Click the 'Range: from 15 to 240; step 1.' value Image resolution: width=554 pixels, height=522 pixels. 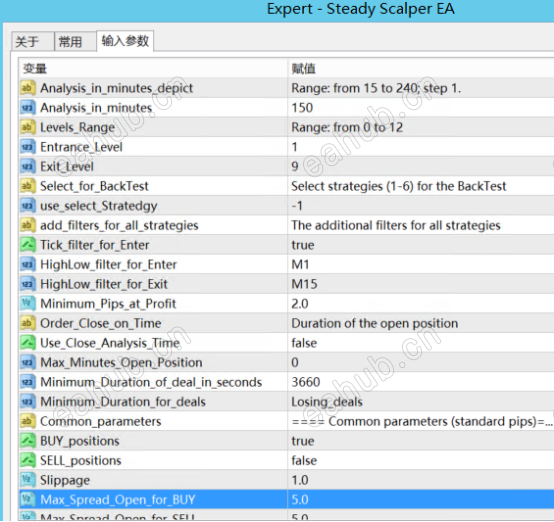click(x=376, y=88)
